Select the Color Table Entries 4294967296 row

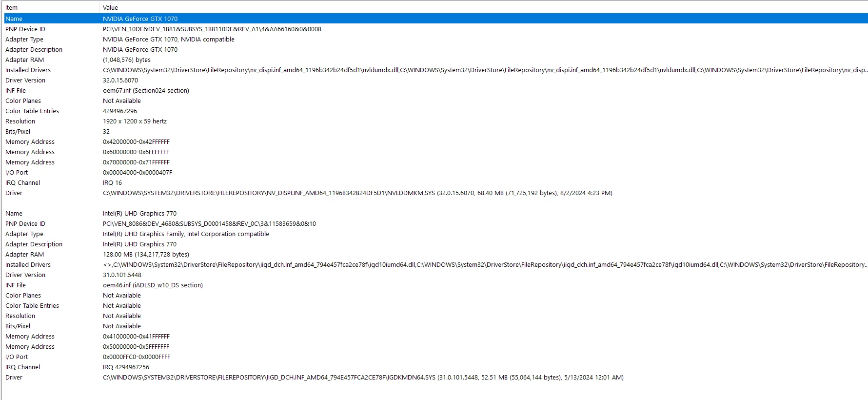coord(436,111)
